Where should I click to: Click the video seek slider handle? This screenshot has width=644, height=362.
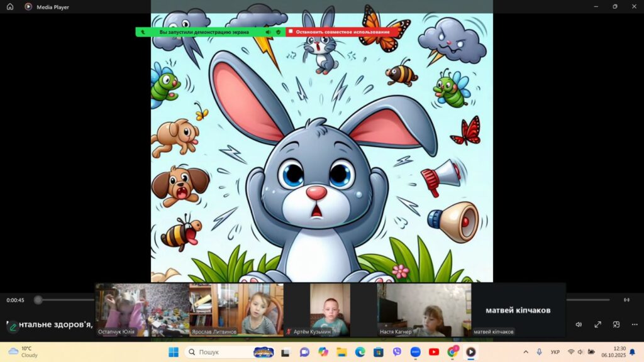[x=38, y=300]
